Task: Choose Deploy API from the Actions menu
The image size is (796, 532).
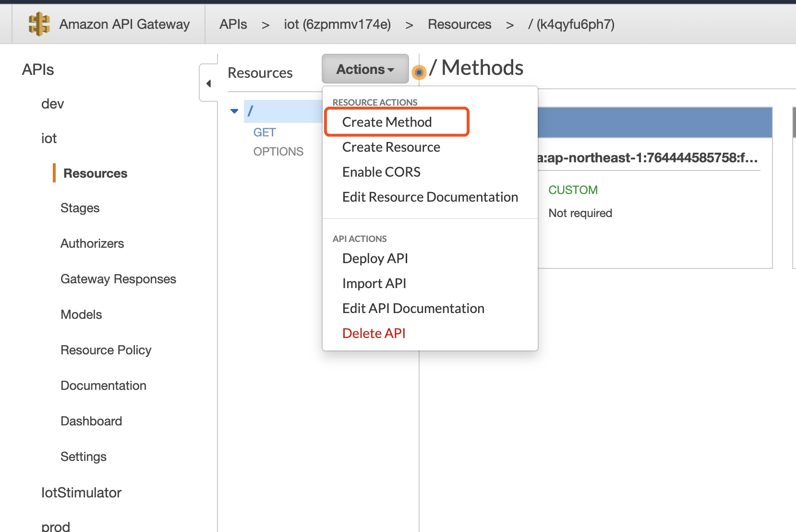Action: click(x=375, y=258)
